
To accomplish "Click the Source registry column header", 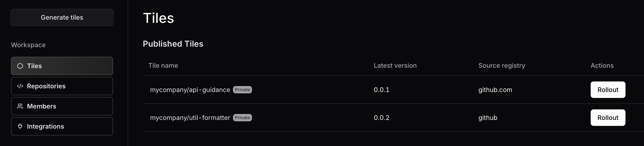I will tap(501, 65).
